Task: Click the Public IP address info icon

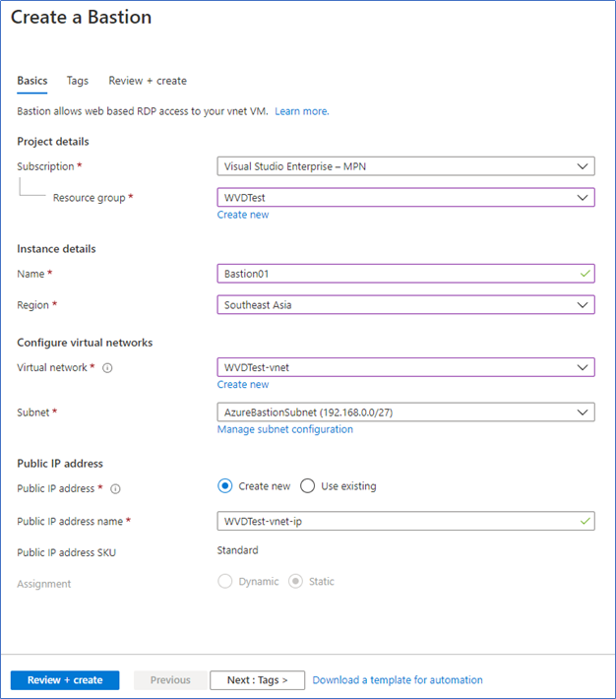Action: [115, 489]
